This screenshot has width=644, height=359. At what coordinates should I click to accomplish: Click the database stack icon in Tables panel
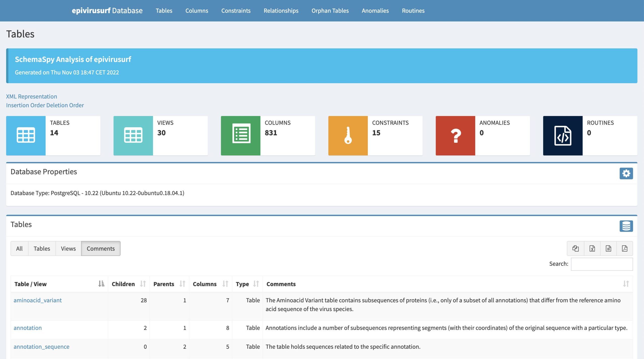[626, 226]
